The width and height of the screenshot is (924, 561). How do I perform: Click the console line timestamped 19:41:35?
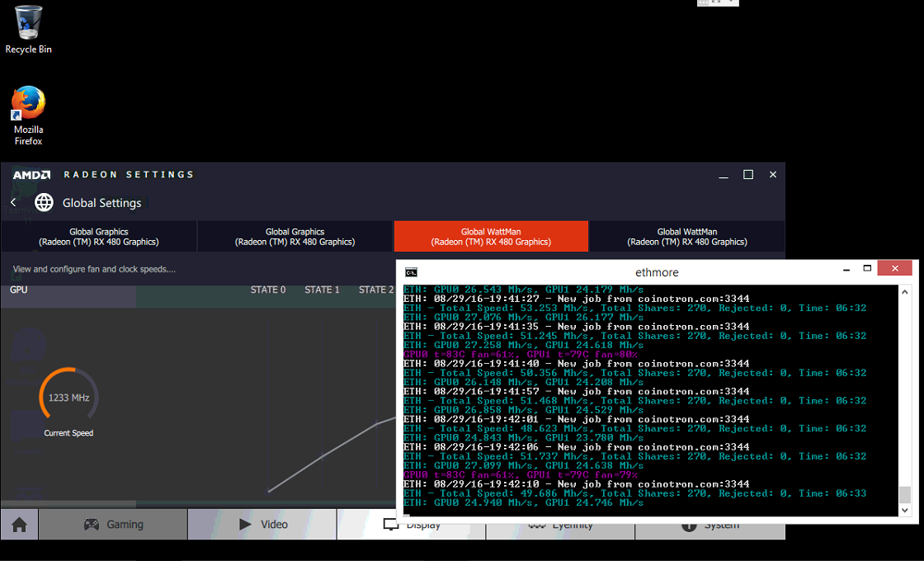577,327
